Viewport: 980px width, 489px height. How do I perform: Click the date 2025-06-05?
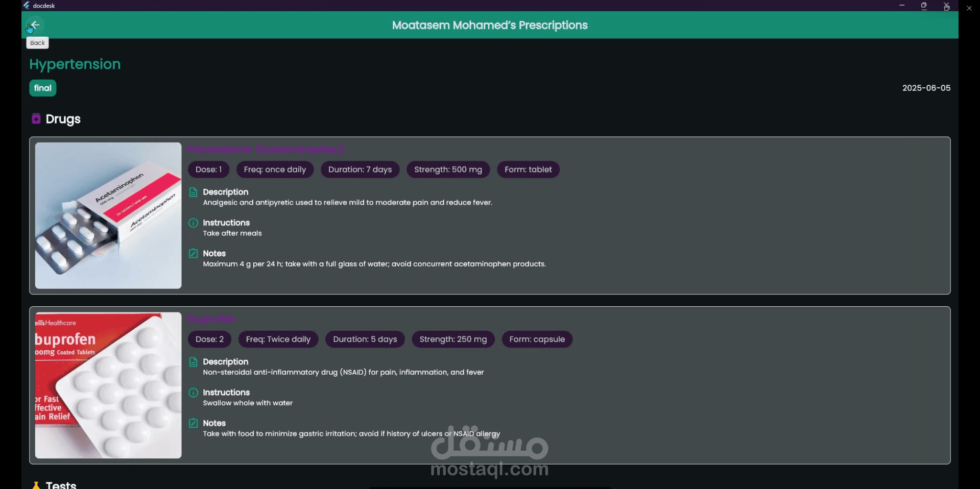point(926,88)
